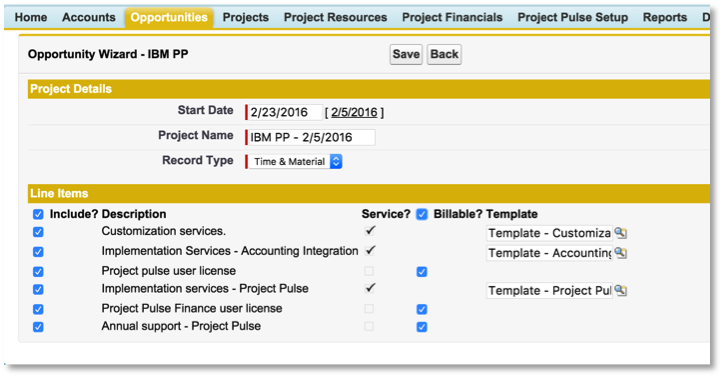The width and height of the screenshot is (724, 378).
Task: Click the Template - Customization input field
Action: coord(549,233)
